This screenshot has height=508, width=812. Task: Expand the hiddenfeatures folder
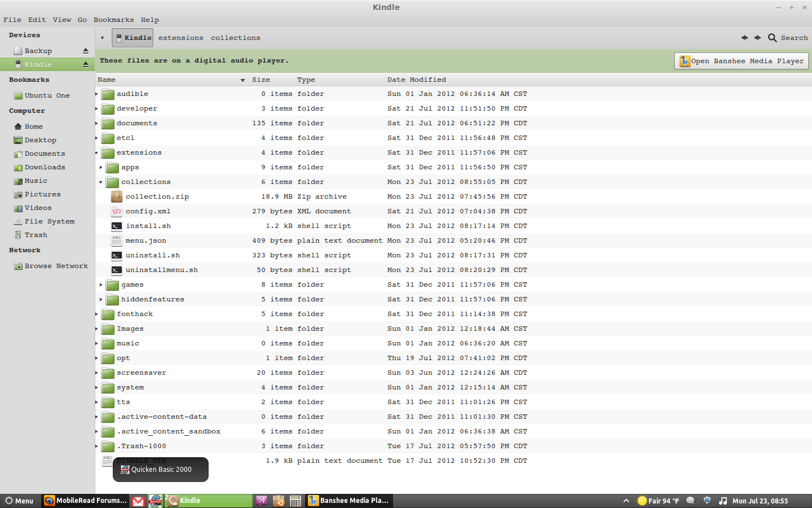(x=101, y=299)
